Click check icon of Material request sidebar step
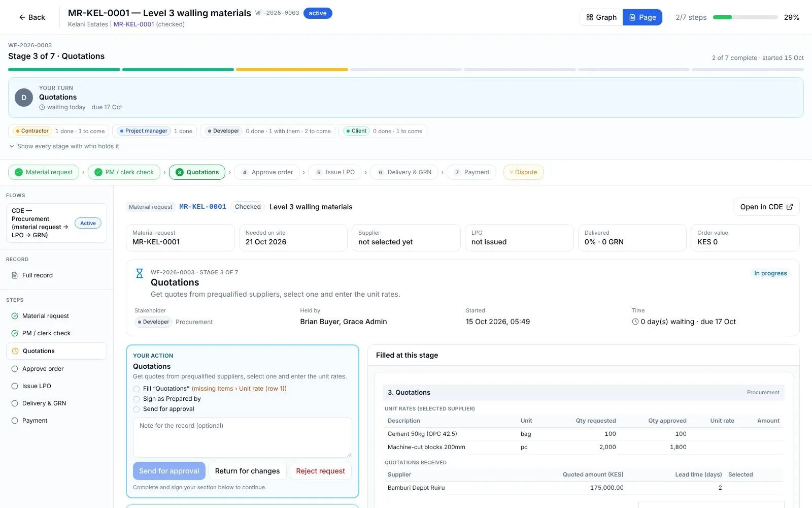The width and height of the screenshot is (812, 508). pyautogui.click(x=15, y=316)
